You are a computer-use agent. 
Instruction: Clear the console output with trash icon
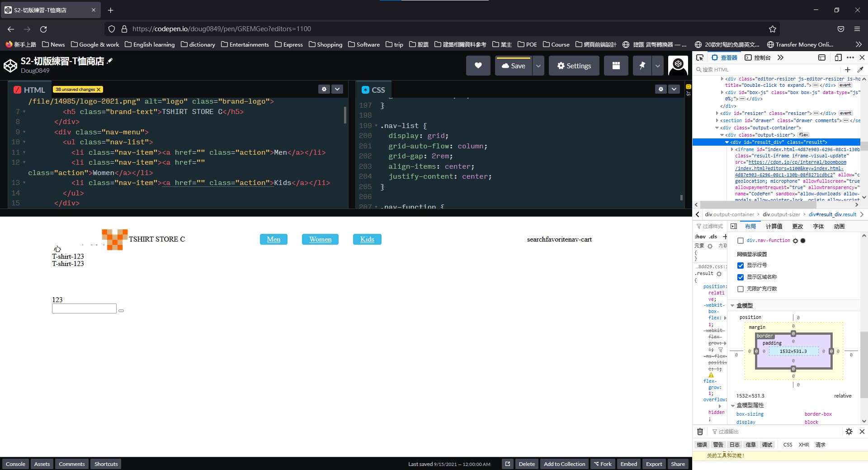[x=700, y=432]
